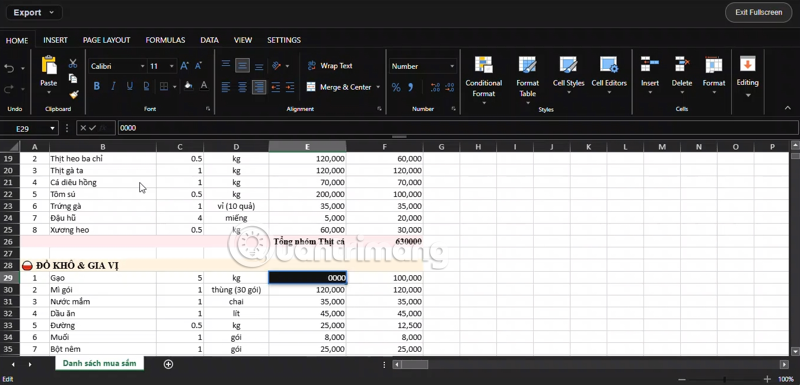Image resolution: width=800 pixels, height=385 pixels.
Task: Cut selection with the scissors icon
Action: pyautogui.click(x=73, y=63)
